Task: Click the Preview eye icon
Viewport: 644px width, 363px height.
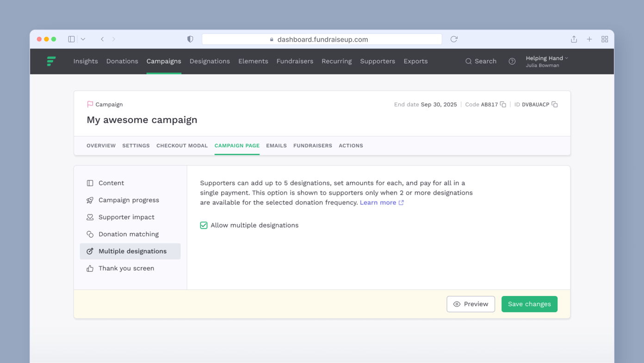Action: (458, 304)
